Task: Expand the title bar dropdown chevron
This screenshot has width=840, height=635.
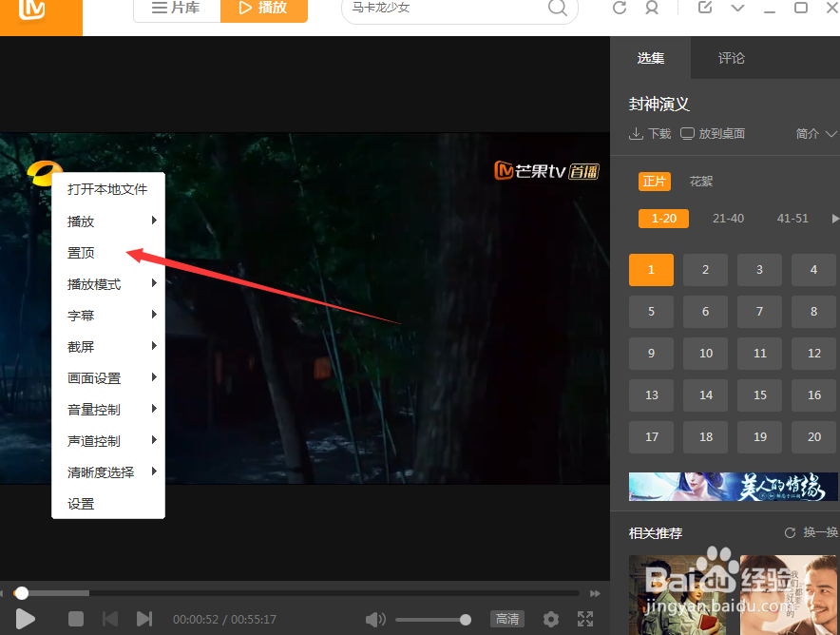Action: click(737, 8)
